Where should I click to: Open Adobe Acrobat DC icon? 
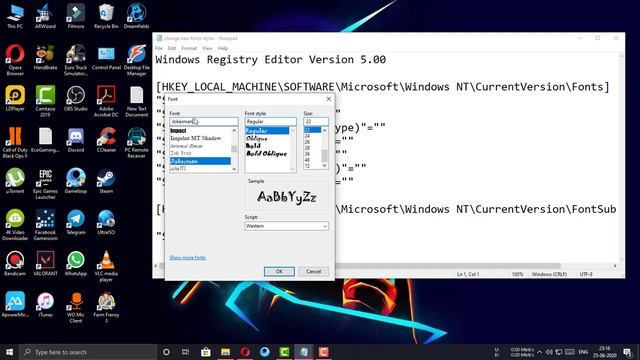pyautogui.click(x=106, y=101)
